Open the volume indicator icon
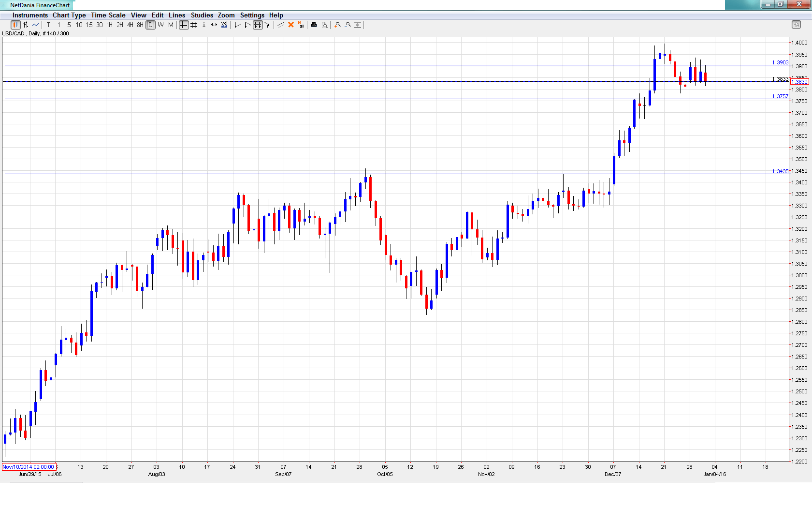This screenshot has height=508, width=812. coord(224,25)
